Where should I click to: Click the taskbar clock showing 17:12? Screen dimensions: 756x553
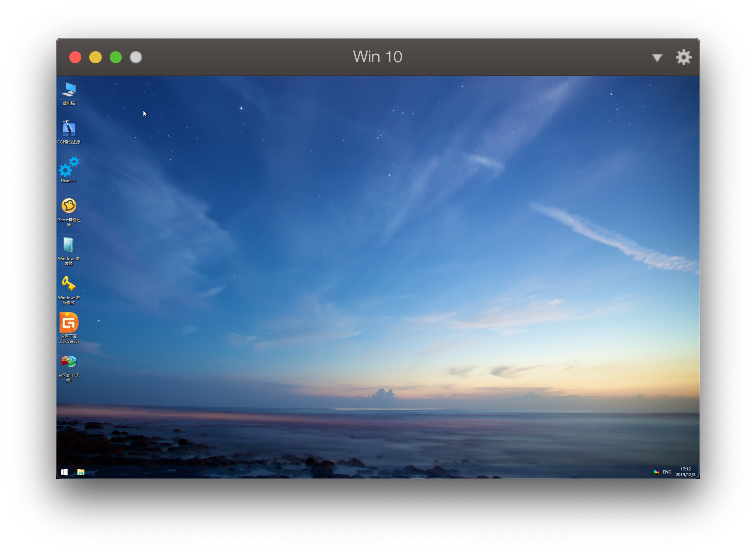click(x=685, y=472)
